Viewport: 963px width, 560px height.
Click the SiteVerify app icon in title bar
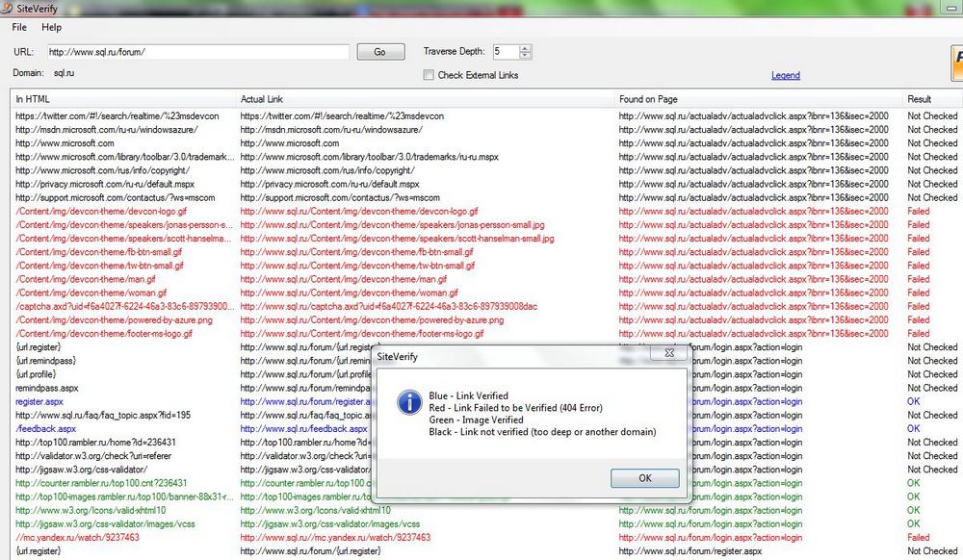[x=8, y=8]
